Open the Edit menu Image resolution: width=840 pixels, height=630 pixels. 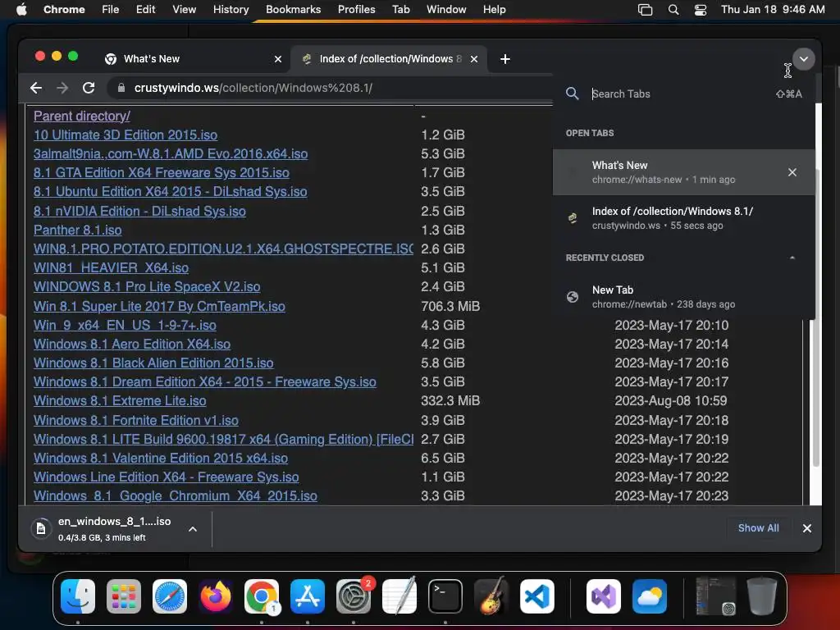click(145, 10)
